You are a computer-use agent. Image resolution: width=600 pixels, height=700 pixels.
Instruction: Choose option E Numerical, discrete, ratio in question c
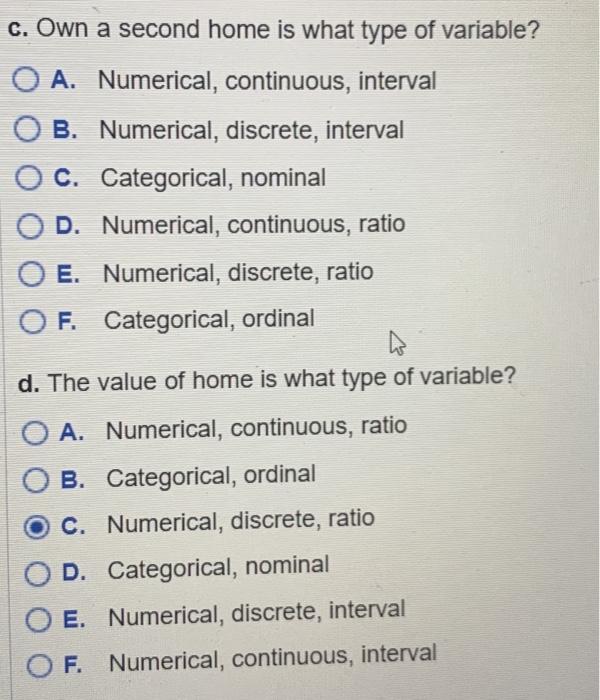click(31, 274)
